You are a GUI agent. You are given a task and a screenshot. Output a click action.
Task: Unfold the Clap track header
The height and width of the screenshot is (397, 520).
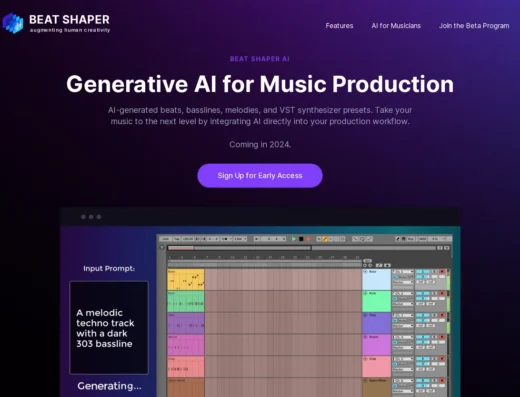365,359
